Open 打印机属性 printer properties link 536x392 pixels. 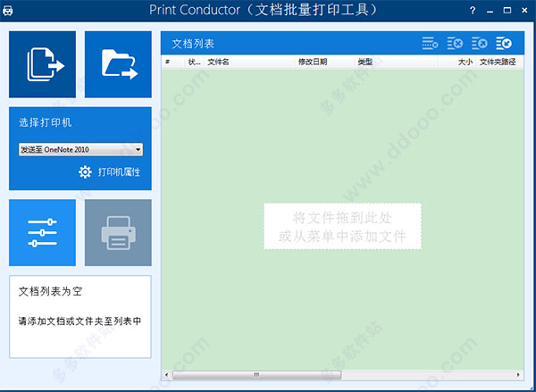tap(119, 172)
